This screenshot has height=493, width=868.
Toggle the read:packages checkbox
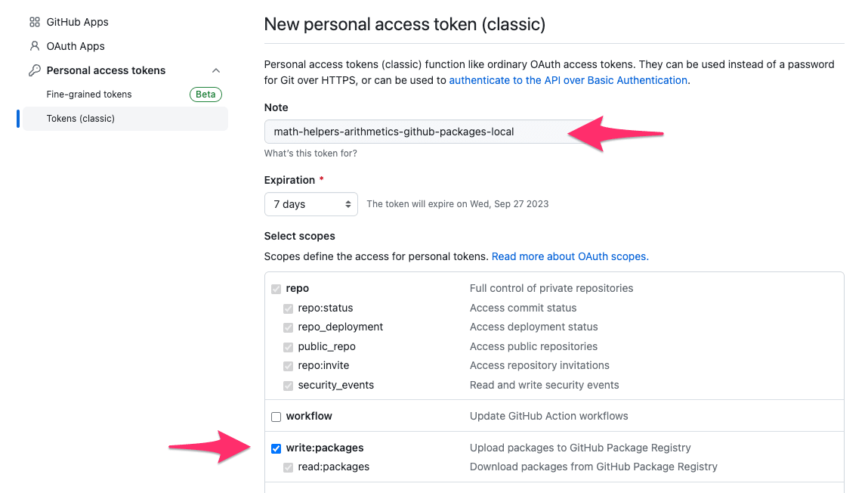288,467
